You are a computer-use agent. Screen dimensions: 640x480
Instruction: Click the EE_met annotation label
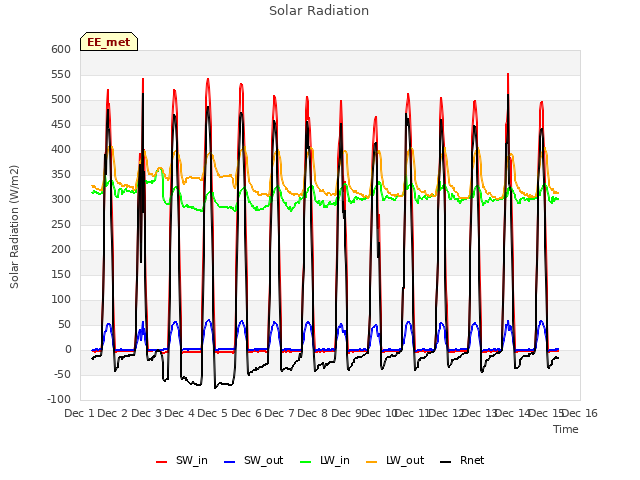[x=109, y=42]
